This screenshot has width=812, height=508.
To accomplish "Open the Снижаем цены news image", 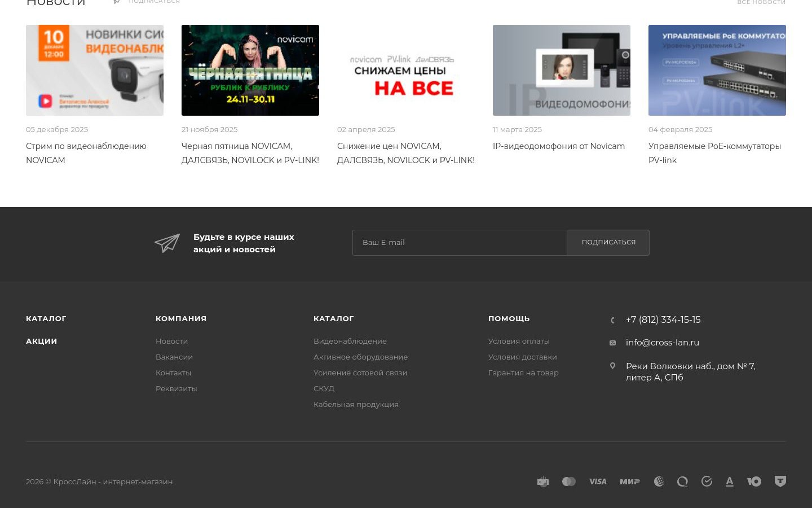I will 406,70.
